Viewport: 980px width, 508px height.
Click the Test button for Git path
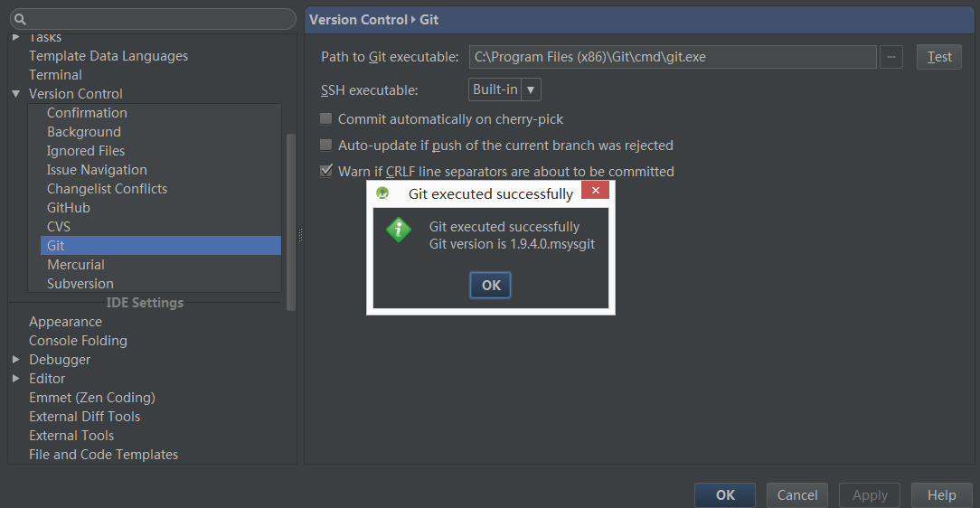click(x=938, y=57)
